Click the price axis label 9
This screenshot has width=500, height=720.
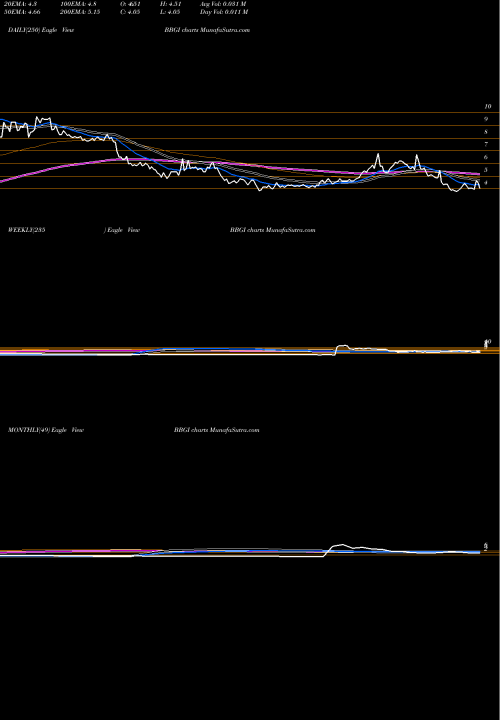tap(486, 119)
